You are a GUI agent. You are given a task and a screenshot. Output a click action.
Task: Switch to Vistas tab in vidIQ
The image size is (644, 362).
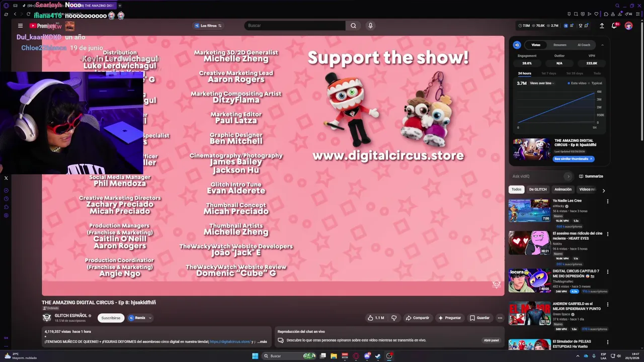[x=536, y=45]
